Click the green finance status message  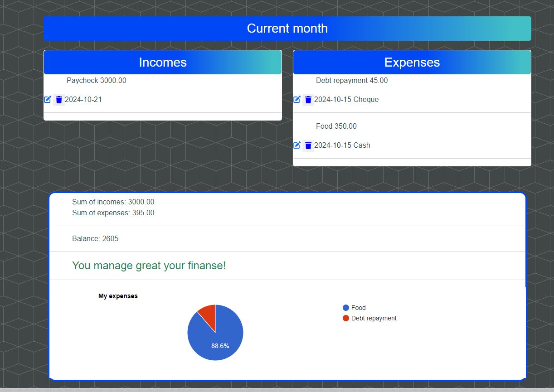click(149, 266)
